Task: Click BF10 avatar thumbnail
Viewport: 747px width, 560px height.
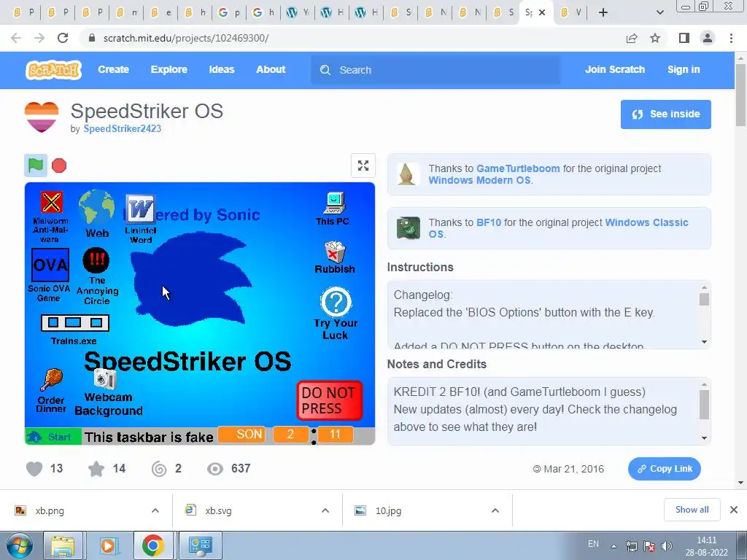Action: pyautogui.click(x=409, y=228)
